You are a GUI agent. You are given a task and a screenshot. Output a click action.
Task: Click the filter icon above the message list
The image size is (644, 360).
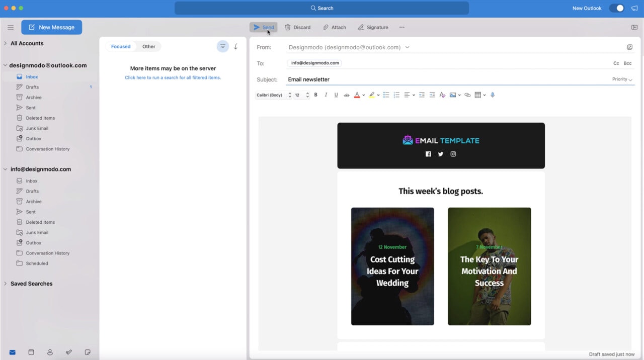pyautogui.click(x=222, y=46)
